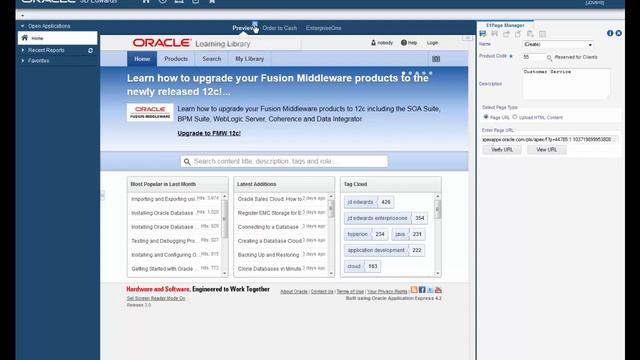The width and height of the screenshot is (640, 360).
Task: Click the Save icon in E1Page Manager toolbar
Action: point(483,34)
